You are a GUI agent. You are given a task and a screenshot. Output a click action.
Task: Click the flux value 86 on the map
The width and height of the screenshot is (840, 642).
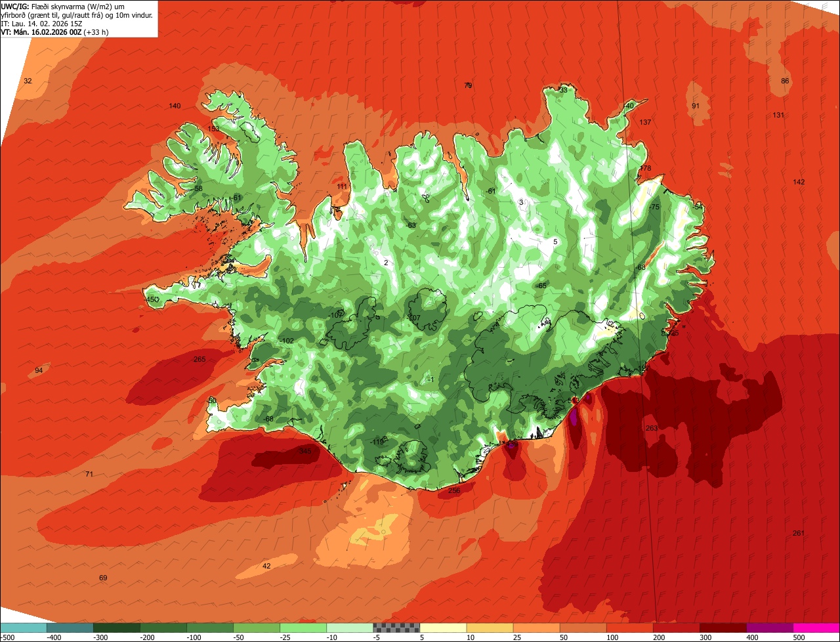click(785, 81)
